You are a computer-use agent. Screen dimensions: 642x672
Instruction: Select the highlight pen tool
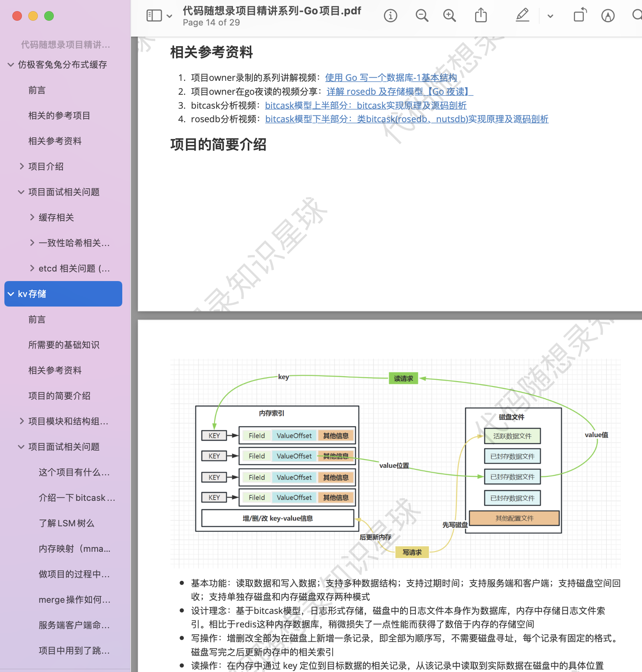523,16
